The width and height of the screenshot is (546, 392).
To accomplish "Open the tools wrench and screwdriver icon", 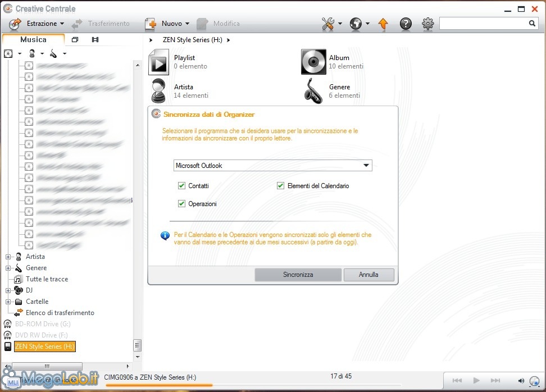I will point(328,24).
